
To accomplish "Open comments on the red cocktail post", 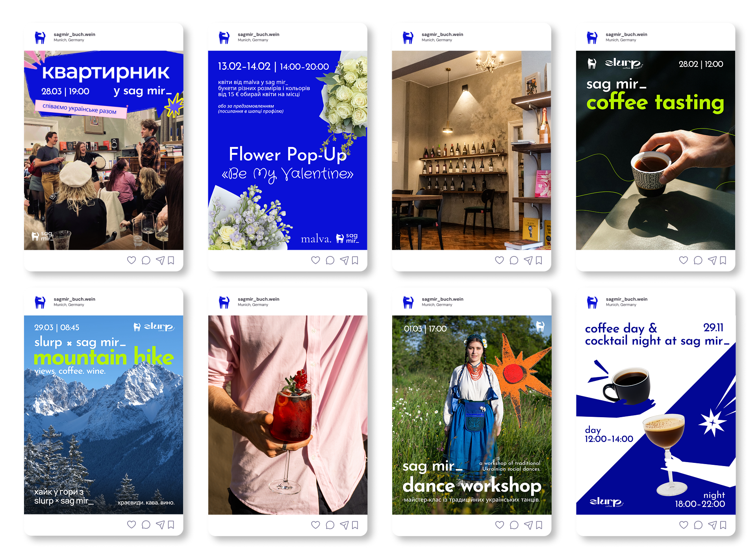I will click(330, 525).
